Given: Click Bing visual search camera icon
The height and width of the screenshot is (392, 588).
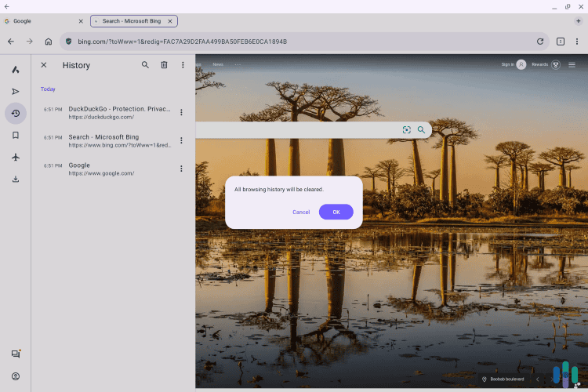Looking at the screenshot, I should click(406, 130).
